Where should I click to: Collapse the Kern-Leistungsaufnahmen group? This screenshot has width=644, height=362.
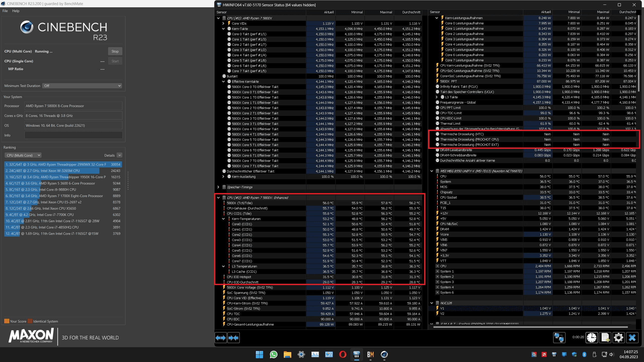tap(436, 18)
